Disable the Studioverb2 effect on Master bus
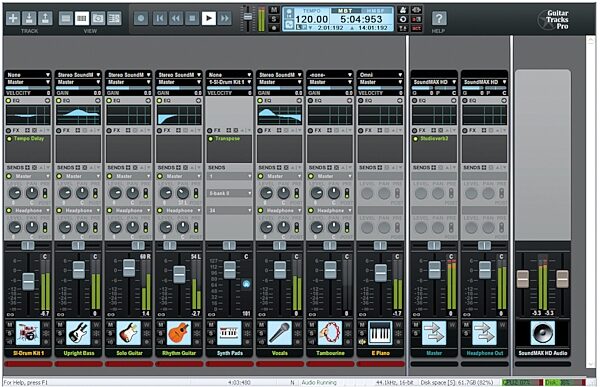The image size is (600, 387). 415,139
